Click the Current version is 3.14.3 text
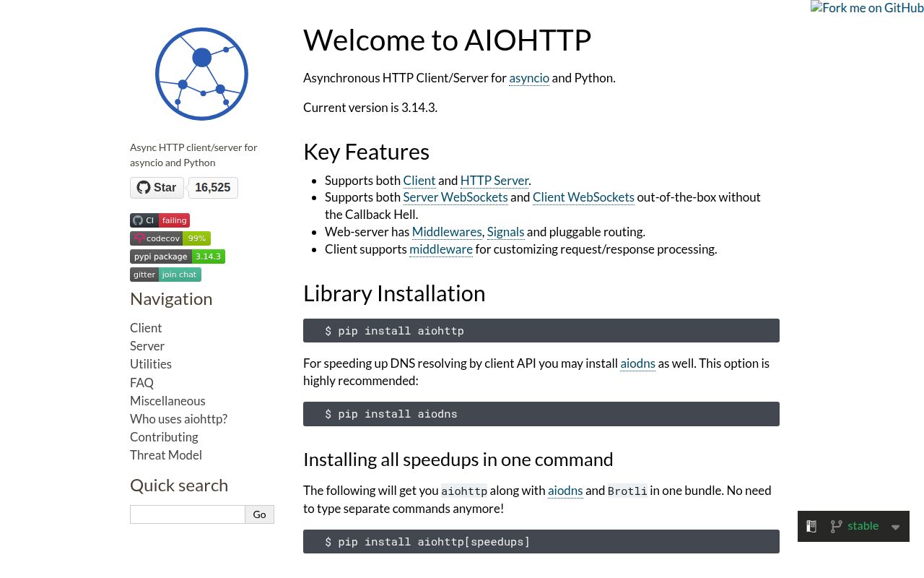 (370, 108)
